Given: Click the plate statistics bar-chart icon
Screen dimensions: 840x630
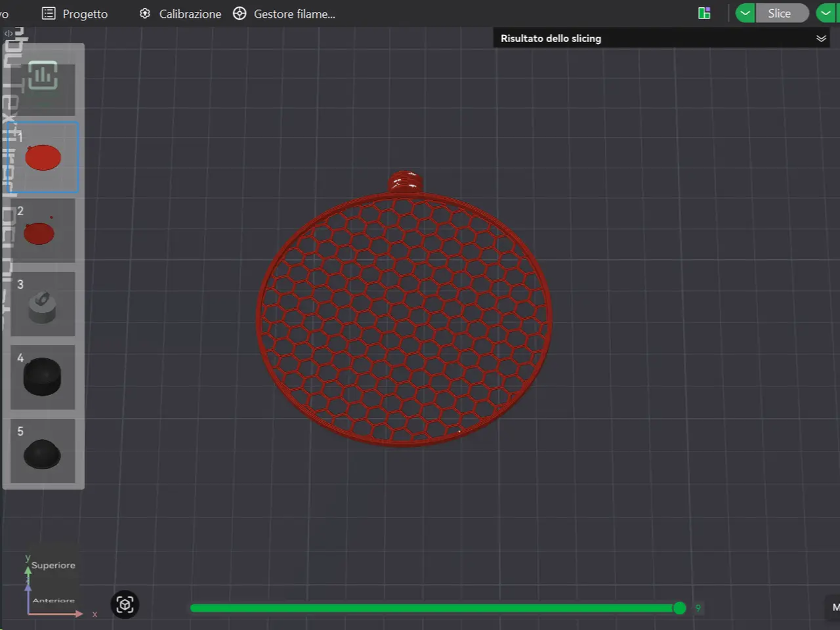Looking at the screenshot, I should [43, 76].
